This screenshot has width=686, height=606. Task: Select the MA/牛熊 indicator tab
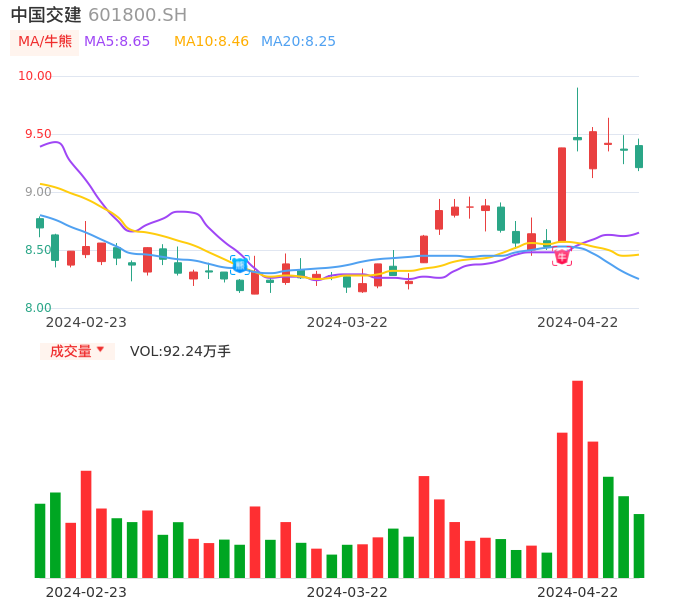click(x=45, y=42)
